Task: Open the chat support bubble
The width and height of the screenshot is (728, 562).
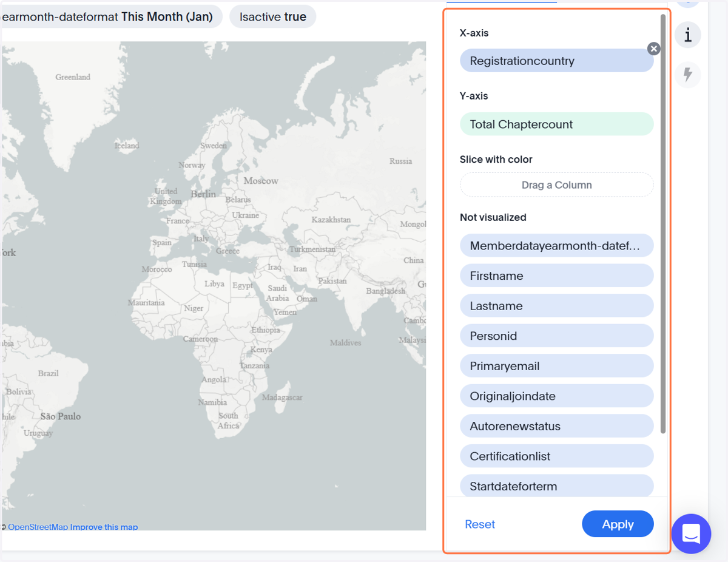Action: [691, 533]
